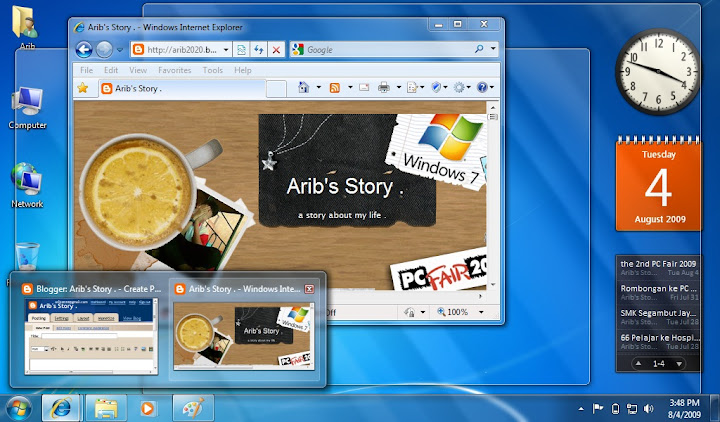This screenshot has height=422, width=720.
Task: Select the Network desktop icon
Action: tap(27, 186)
